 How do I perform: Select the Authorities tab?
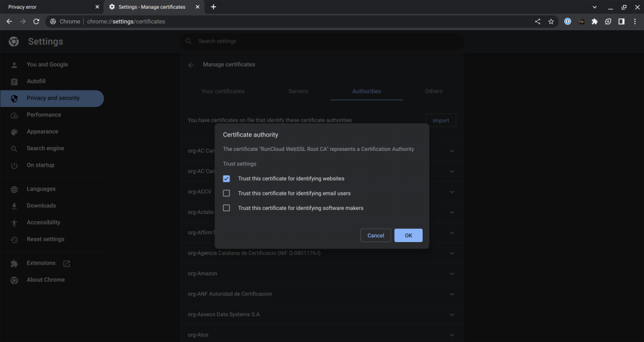(367, 91)
